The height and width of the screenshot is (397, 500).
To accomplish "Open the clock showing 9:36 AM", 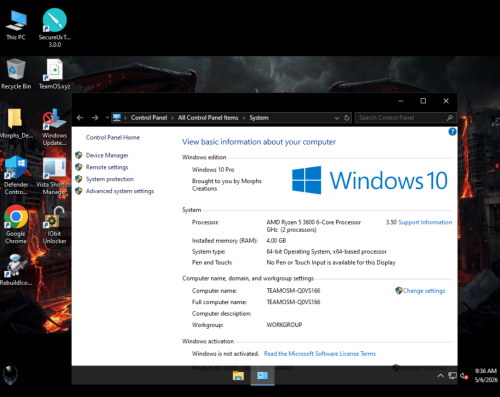I will (x=486, y=375).
